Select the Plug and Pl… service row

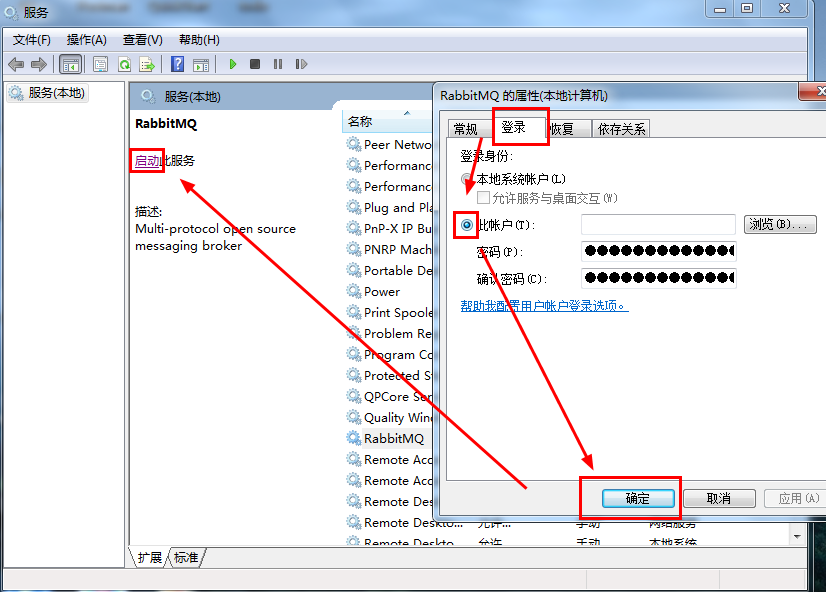click(389, 208)
